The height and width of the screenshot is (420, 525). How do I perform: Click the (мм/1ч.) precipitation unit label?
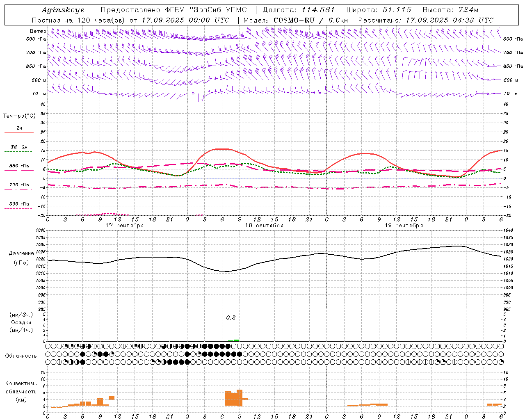(x=21, y=330)
